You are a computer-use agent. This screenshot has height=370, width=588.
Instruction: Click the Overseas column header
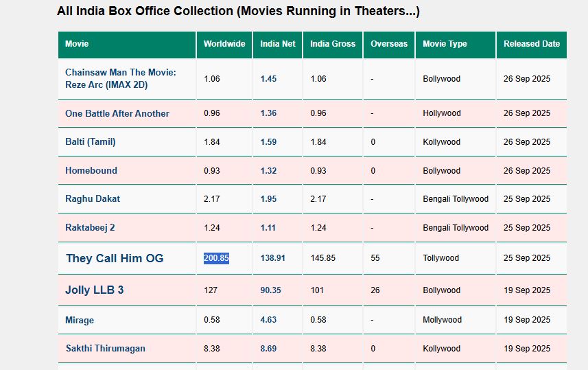(389, 44)
